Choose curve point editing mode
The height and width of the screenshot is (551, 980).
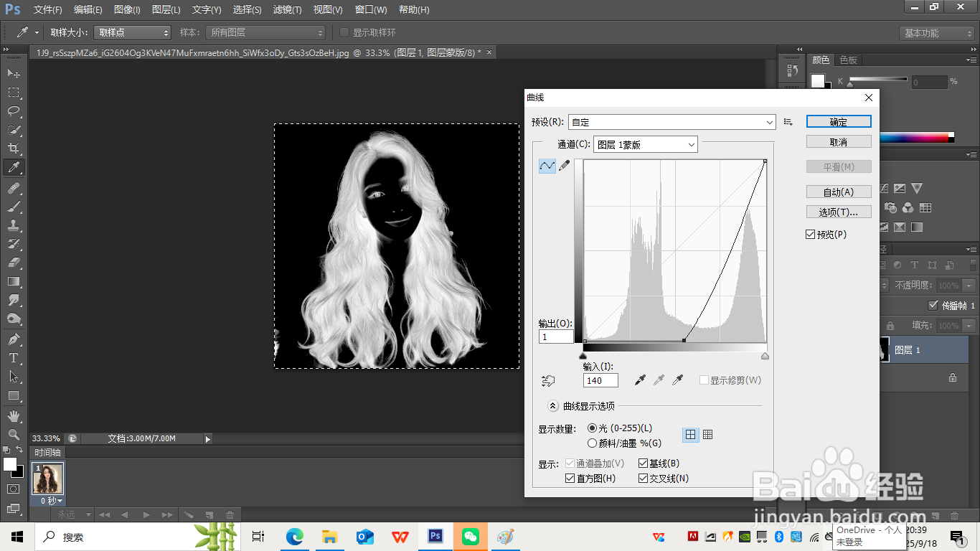pos(547,166)
